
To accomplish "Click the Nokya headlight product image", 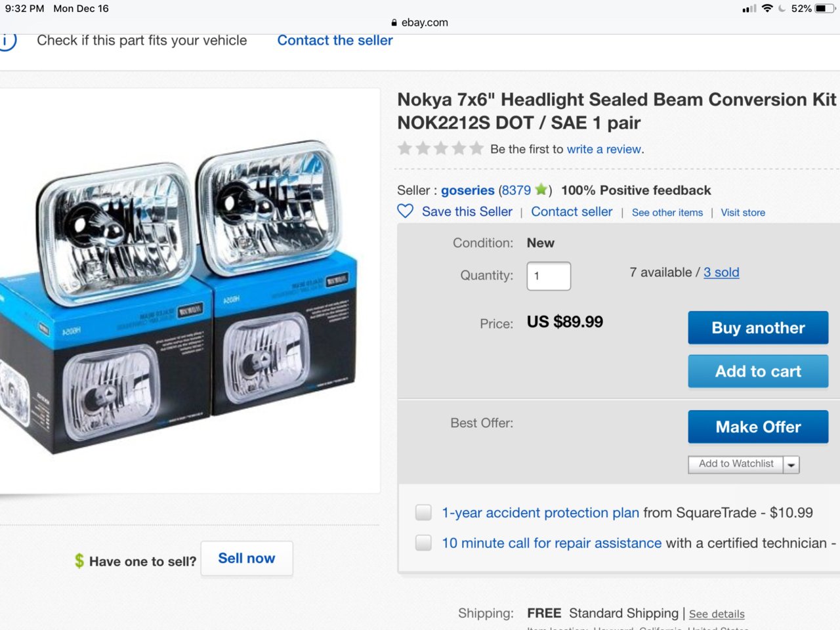I will click(x=190, y=291).
